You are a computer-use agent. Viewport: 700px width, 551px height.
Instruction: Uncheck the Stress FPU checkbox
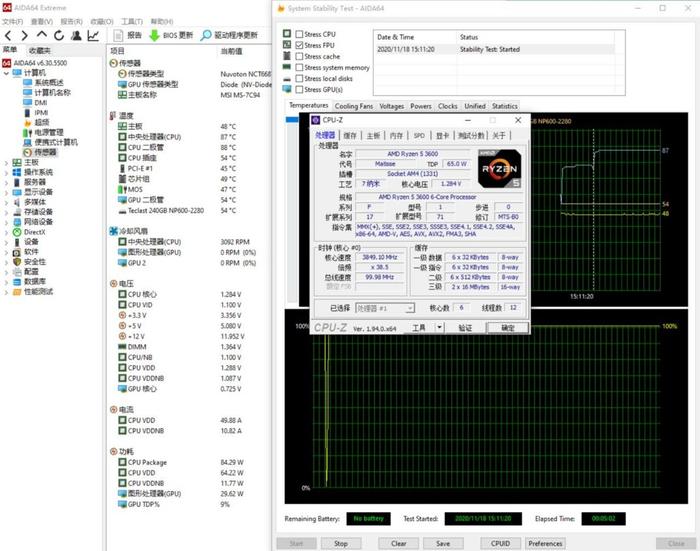click(299, 45)
